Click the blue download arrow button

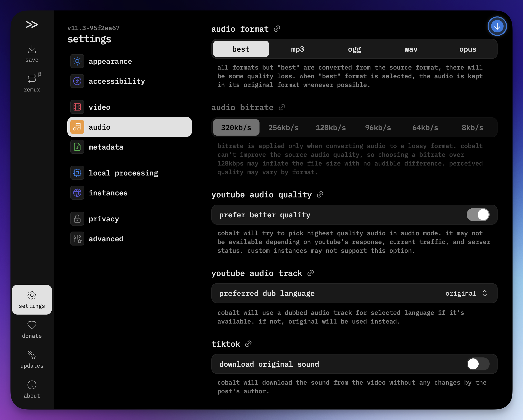[x=497, y=26]
